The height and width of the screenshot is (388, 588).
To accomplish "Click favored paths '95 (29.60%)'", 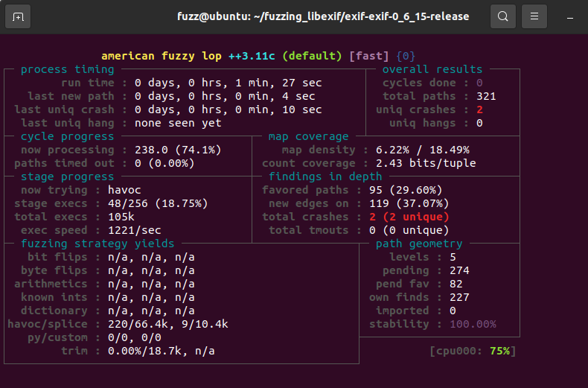I will point(406,190).
